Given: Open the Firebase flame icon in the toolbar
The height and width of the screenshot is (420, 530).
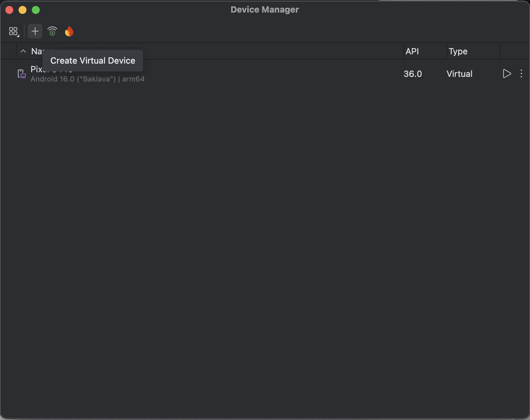Looking at the screenshot, I should (x=69, y=31).
